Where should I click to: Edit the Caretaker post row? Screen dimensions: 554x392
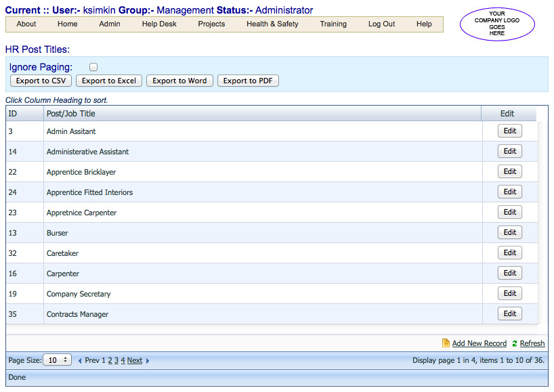509,253
